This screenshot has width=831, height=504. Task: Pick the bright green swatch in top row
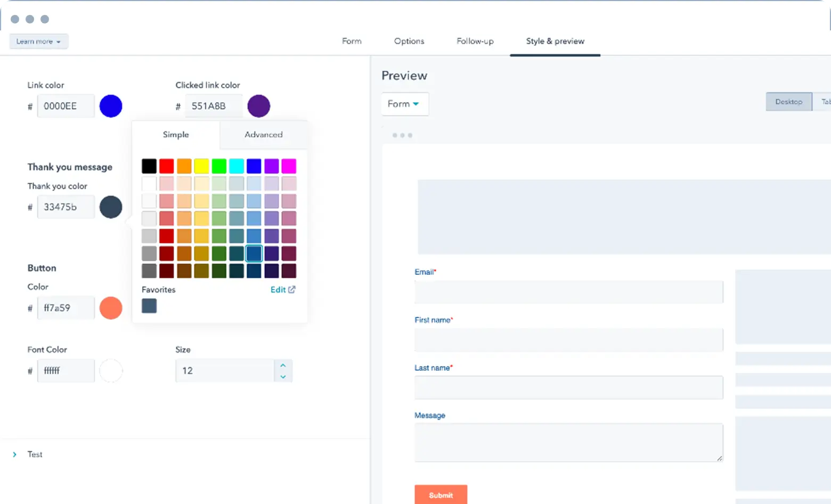pyautogui.click(x=219, y=166)
